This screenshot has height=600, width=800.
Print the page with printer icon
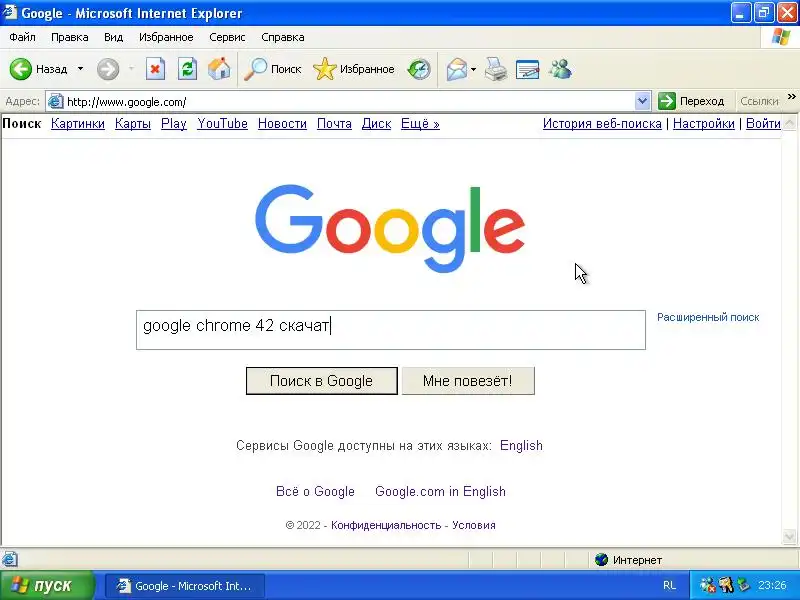(495, 69)
